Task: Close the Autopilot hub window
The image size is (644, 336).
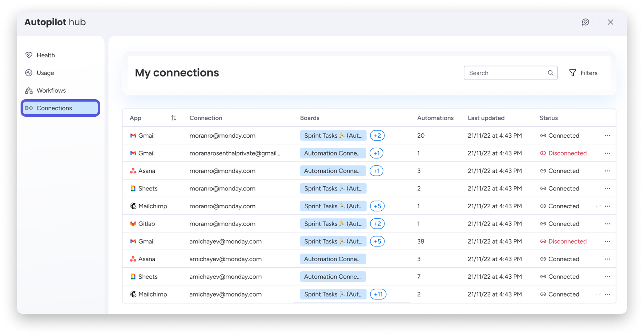Action: [610, 22]
